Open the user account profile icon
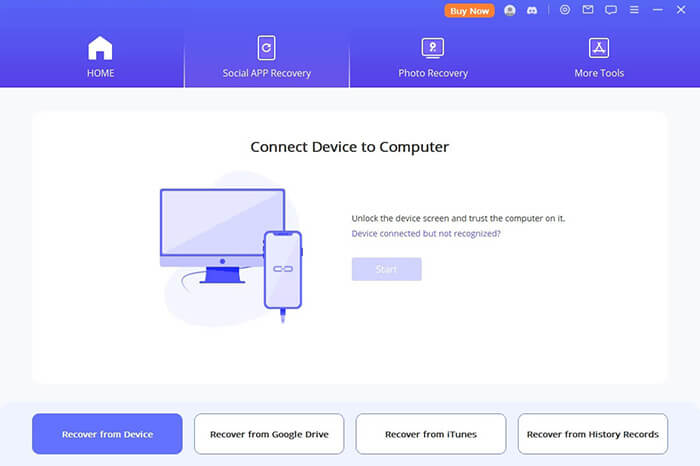 click(509, 10)
